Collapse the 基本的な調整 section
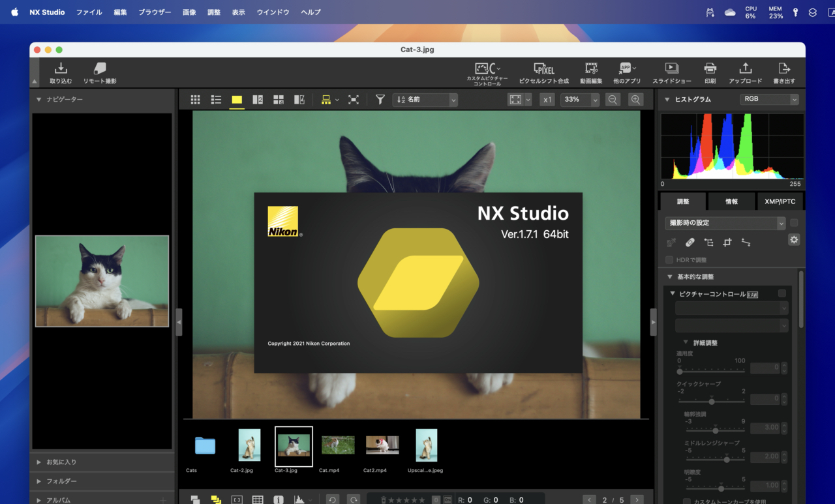 tap(669, 276)
